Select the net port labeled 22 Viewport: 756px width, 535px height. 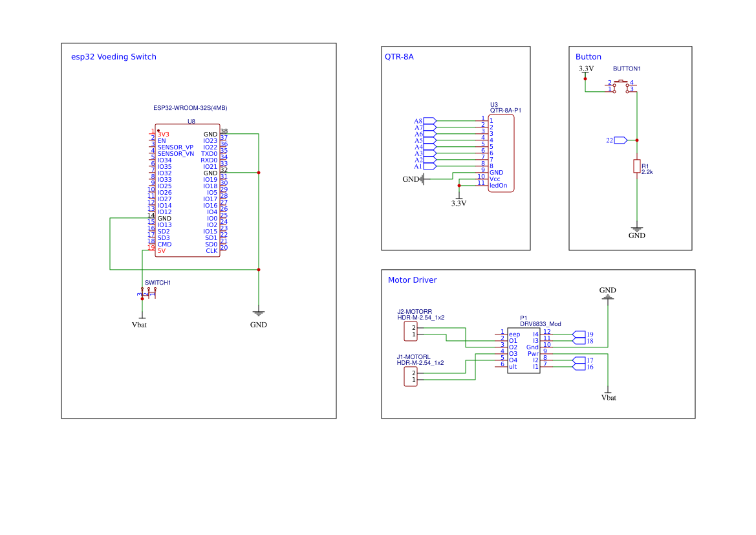tap(617, 140)
